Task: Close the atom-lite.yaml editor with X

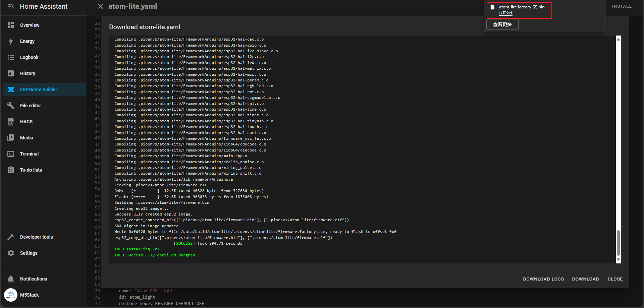Action: 100,6
